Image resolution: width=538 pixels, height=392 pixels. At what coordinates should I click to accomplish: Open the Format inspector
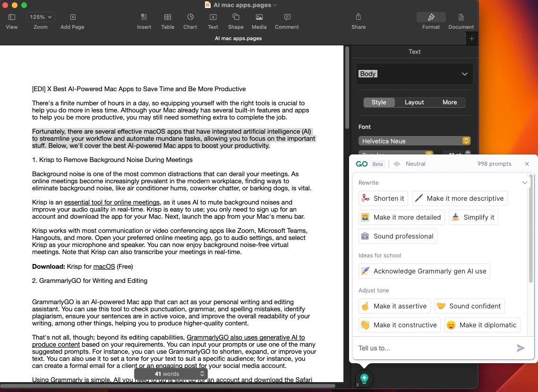click(x=430, y=21)
